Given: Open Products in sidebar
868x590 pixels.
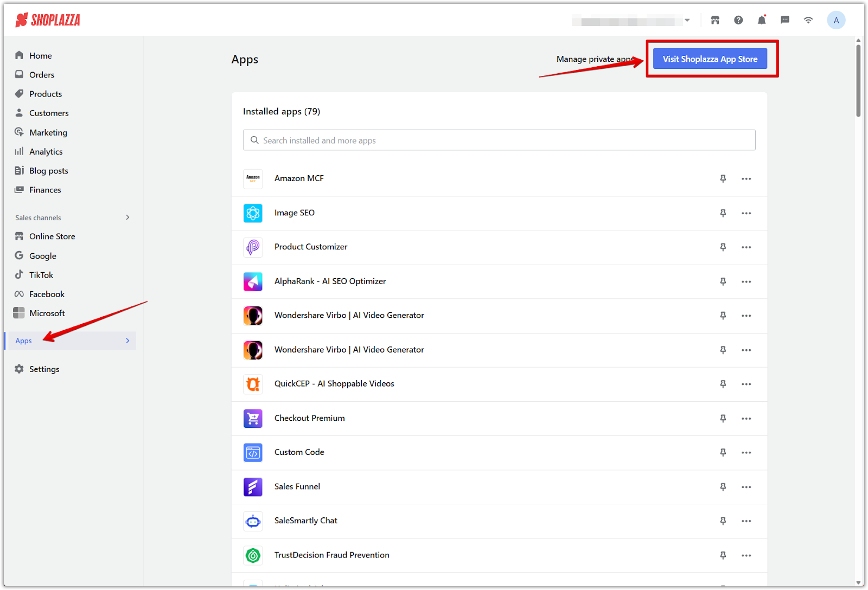Looking at the screenshot, I should point(46,94).
